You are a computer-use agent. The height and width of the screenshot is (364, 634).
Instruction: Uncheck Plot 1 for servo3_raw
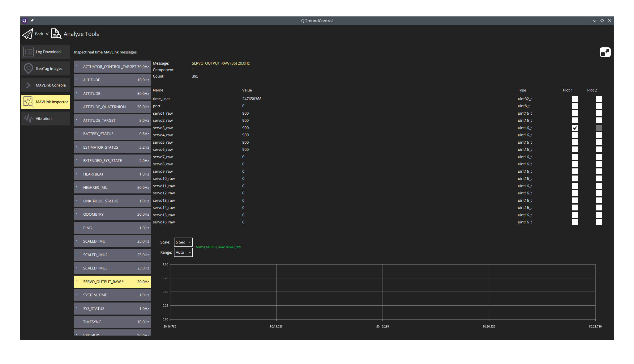point(575,128)
